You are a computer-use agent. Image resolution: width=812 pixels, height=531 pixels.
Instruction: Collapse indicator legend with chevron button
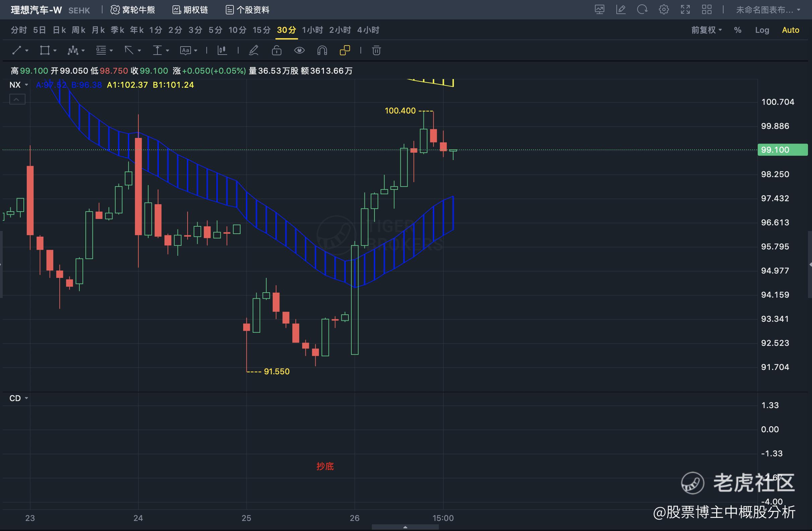coord(17,99)
